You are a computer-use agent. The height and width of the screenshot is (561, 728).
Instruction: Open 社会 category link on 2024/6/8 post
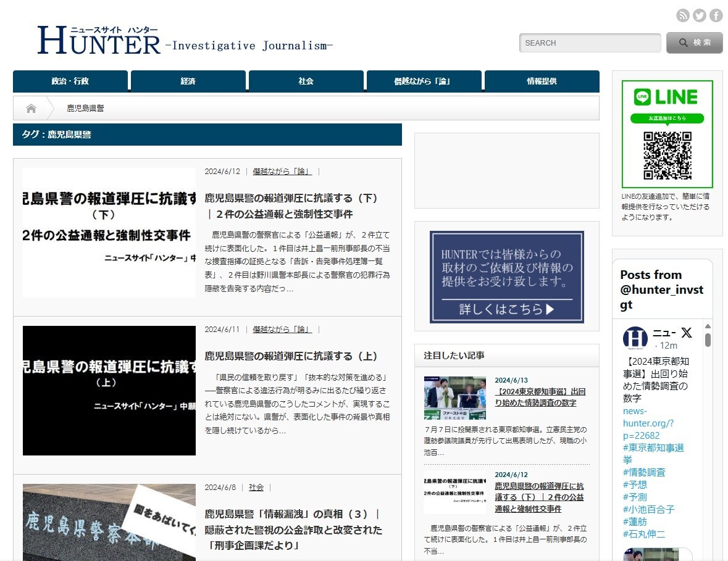click(x=256, y=487)
